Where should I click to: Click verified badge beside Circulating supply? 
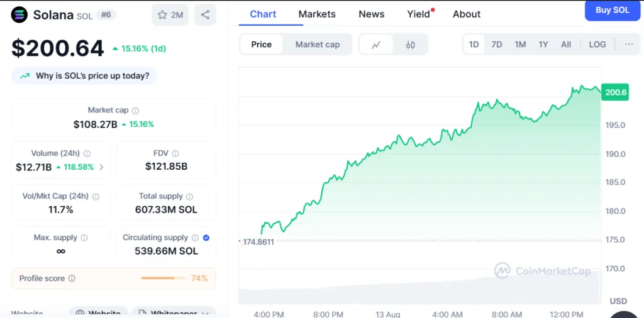(206, 238)
